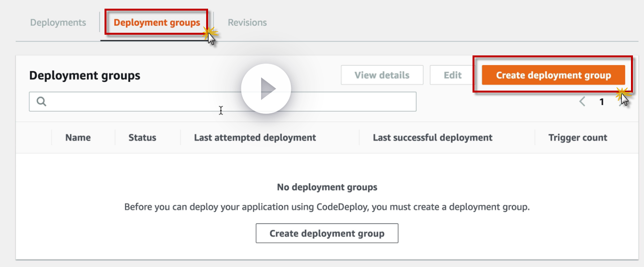
Task: Click the orange Create deployment group button
Action: (553, 75)
